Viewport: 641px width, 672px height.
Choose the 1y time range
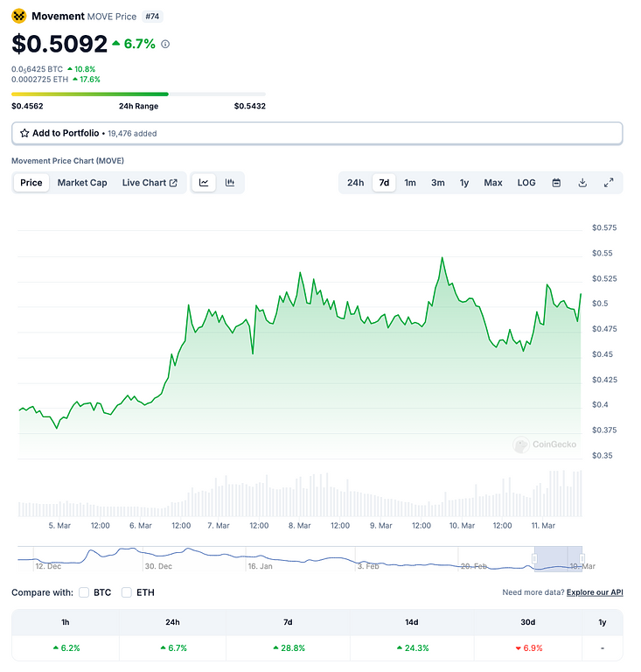click(464, 183)
